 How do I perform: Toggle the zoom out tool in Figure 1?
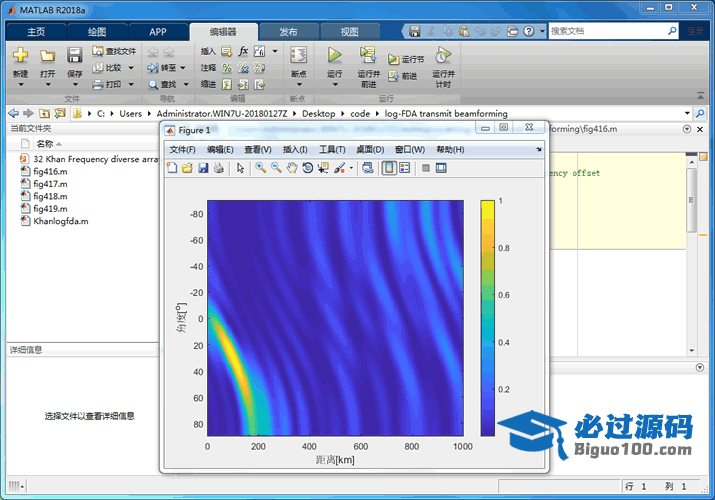click(x=276, y=168)
